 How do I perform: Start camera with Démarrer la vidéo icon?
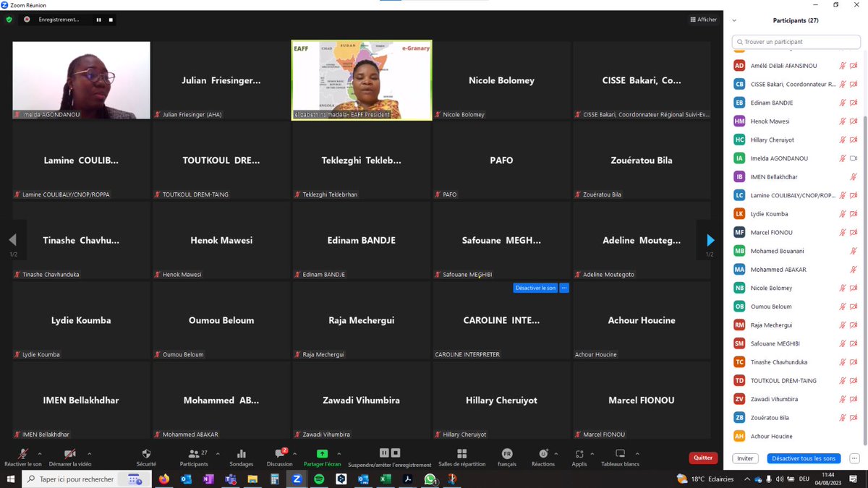[70, 454]
